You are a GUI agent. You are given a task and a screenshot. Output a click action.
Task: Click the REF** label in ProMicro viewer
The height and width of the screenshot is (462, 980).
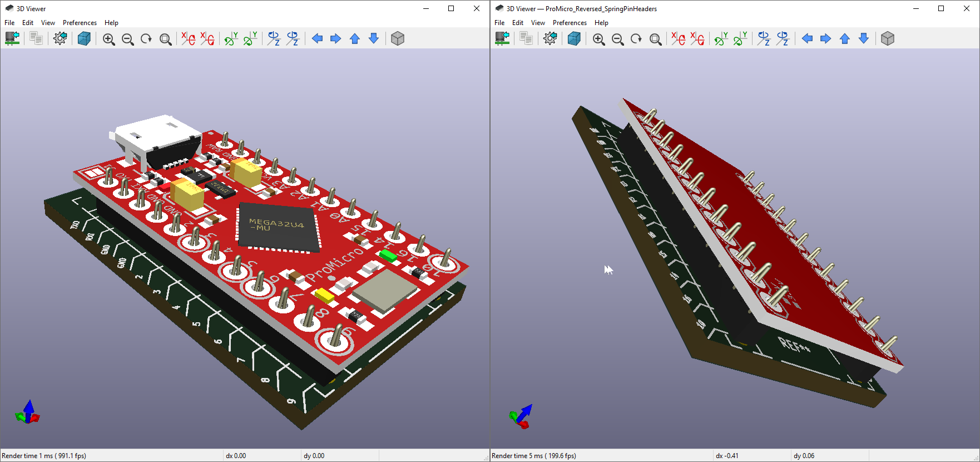click(x=795, y=346)
